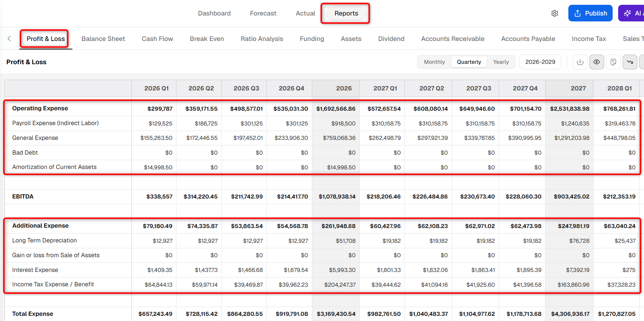Open the 2026-2029 date range dropdown

tap(540, 62)
